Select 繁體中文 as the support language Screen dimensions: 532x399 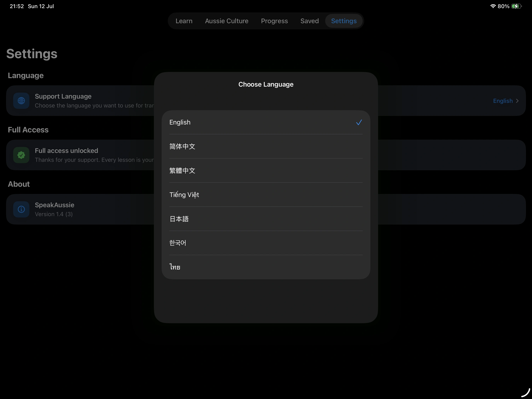pos(266,171)
